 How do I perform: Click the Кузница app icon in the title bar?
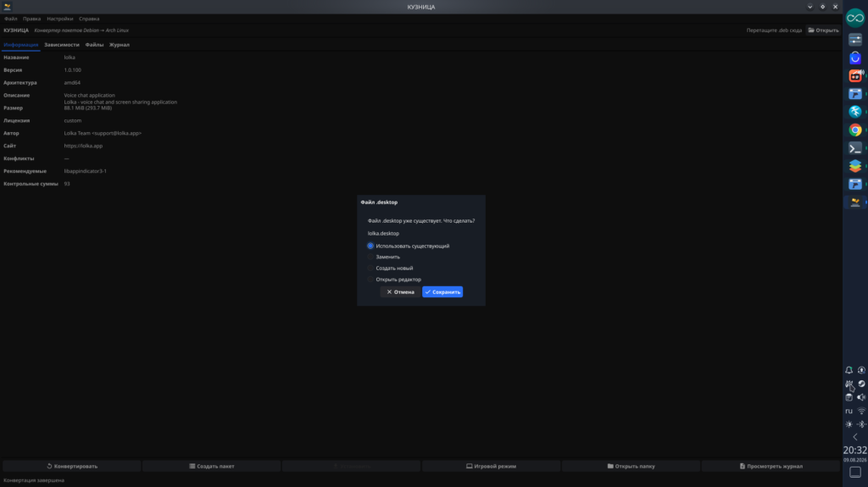pyautogui.click(x=7, y=7)
